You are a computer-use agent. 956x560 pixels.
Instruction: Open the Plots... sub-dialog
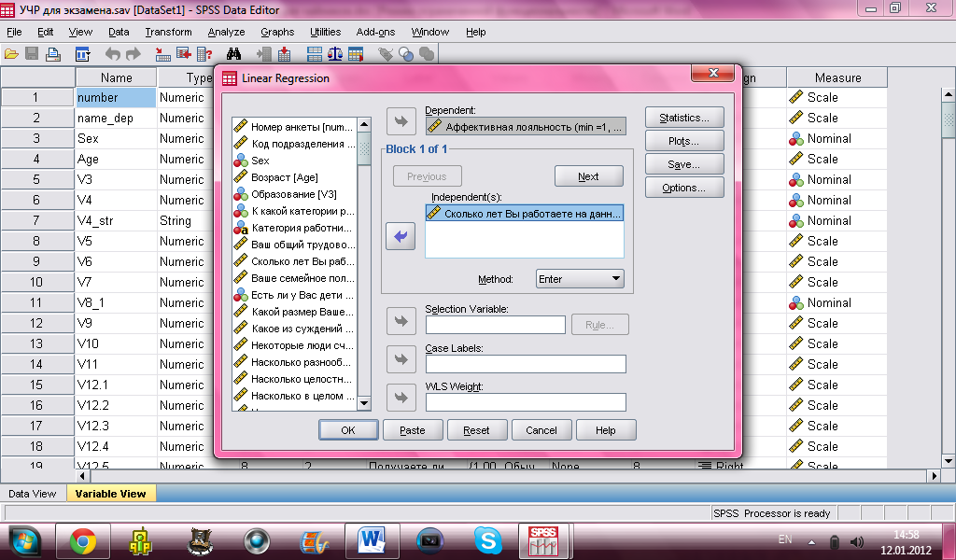click(x=684, y=141)
